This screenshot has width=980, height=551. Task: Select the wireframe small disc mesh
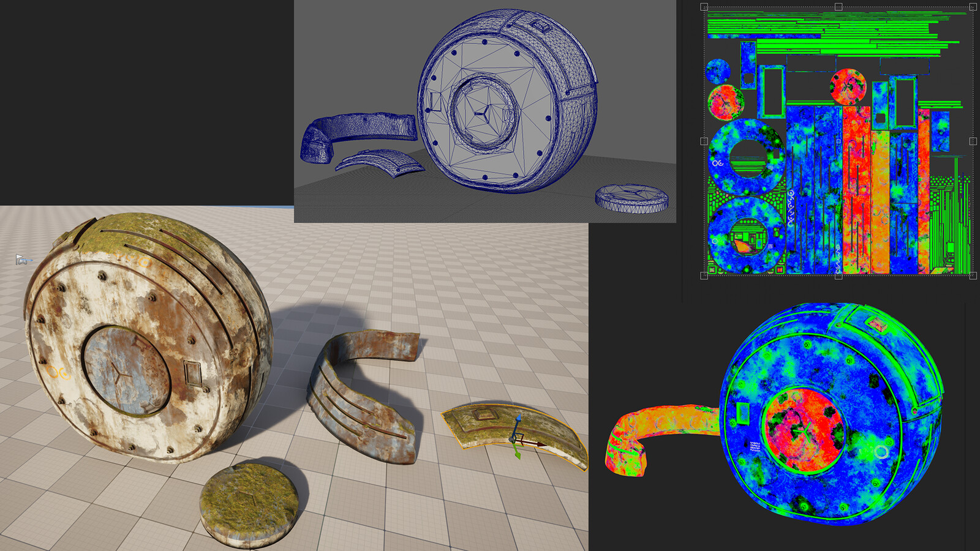coord(631,198)
